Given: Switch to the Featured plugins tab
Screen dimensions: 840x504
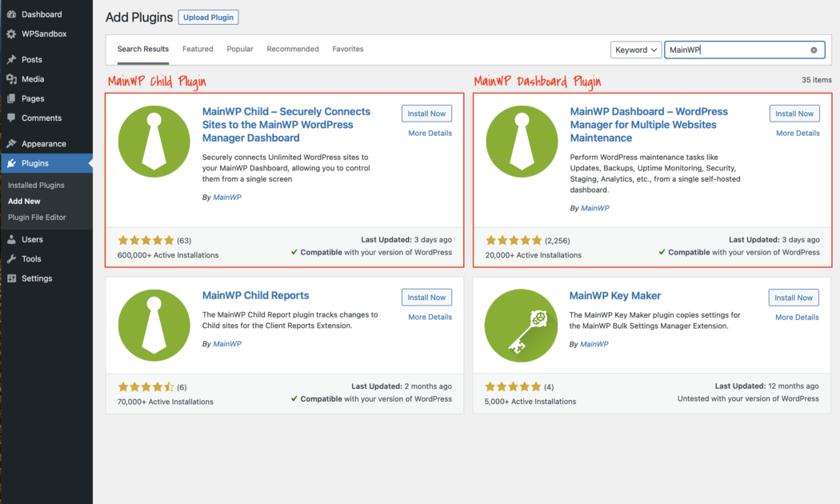Looking at the screenshot, I should (198, 49).
